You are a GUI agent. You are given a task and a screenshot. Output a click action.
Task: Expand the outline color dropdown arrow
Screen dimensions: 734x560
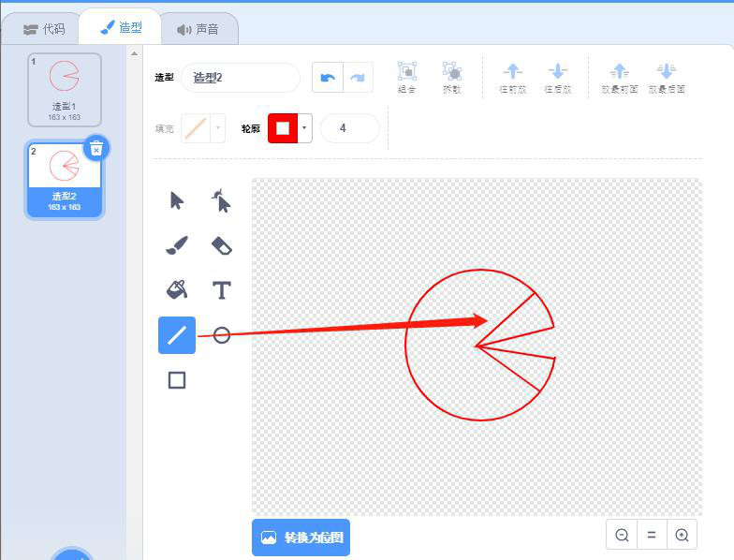click(304, 128)
